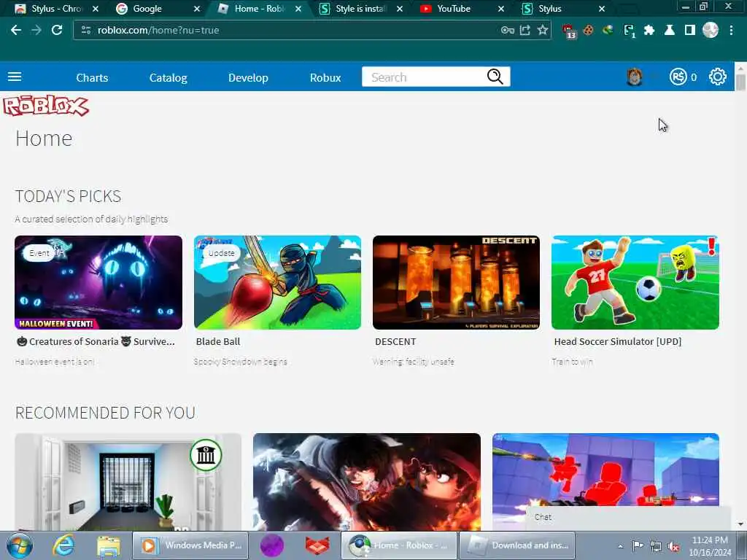
Task: Open the Catalog page
Action: (x=169, y=77)
